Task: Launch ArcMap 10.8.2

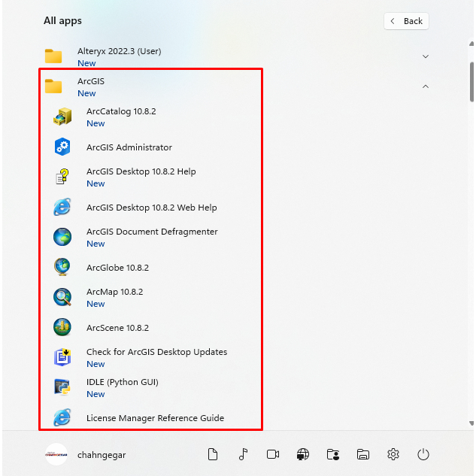Action: [114, 297]
